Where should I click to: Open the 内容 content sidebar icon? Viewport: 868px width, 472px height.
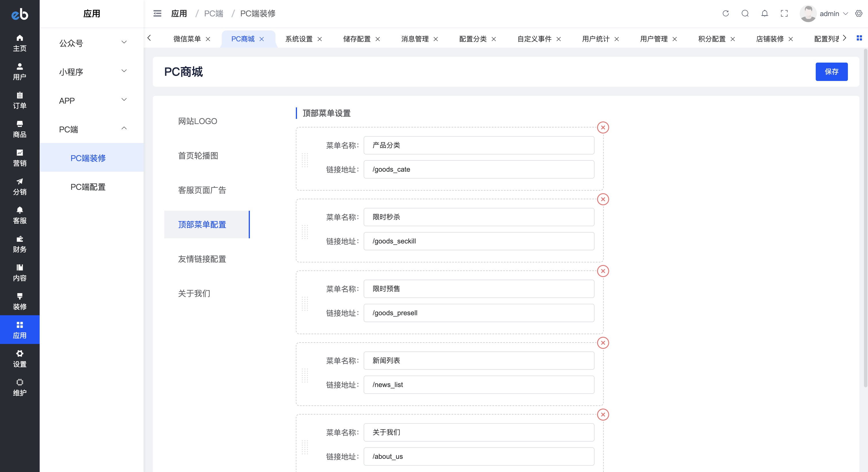coord(20,272)
